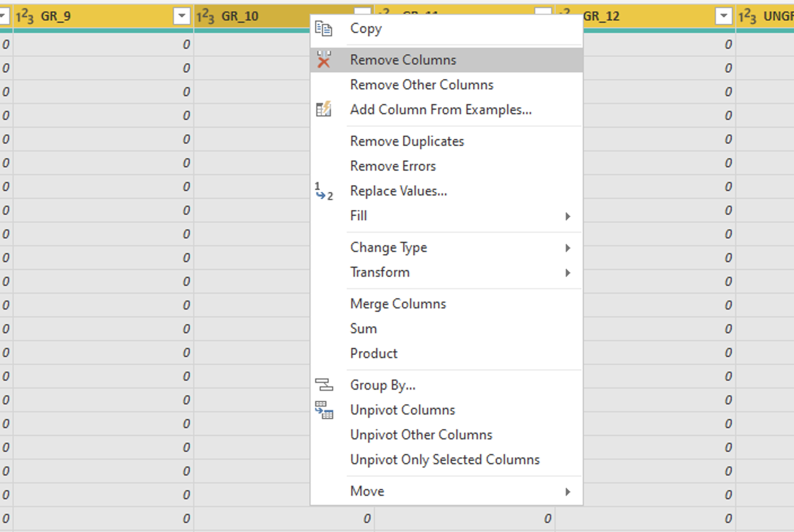This screenshot has height=532, width=794.
Task: Choose Unpivot Only Selected Columns
Action: [x=447, y=460]
